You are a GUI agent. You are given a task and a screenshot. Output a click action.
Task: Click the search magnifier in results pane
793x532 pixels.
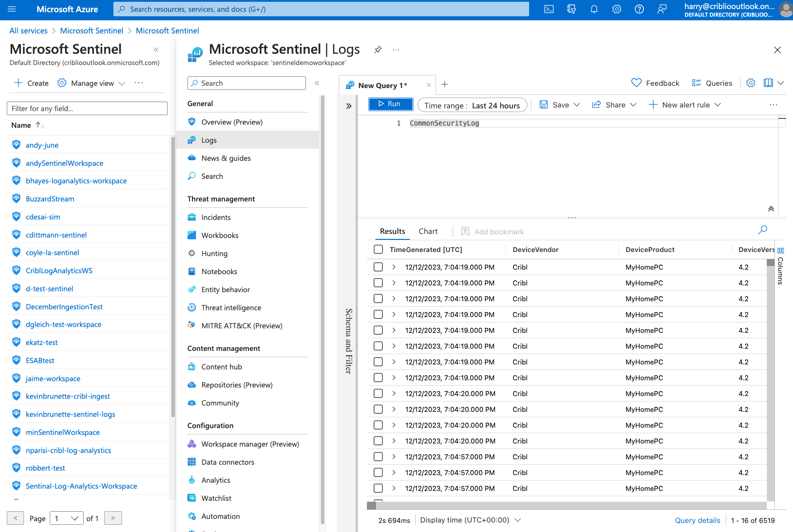click(x=763, y=230)
